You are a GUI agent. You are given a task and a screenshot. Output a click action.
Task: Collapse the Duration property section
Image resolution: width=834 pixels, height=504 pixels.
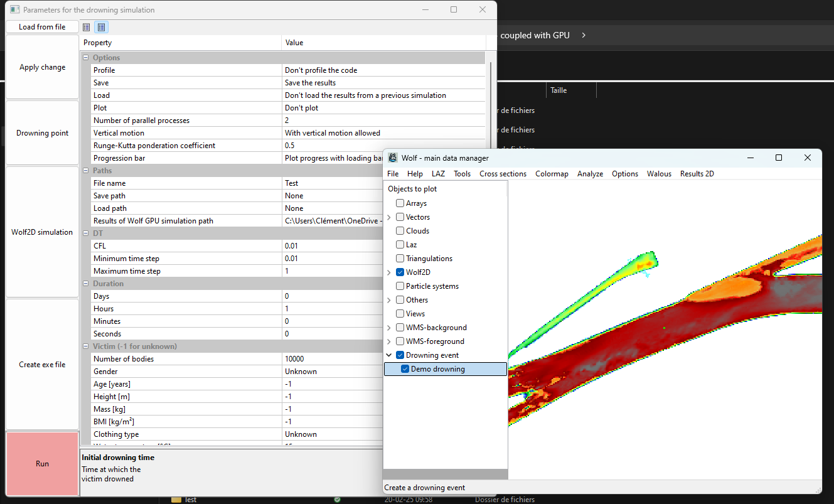click(86, 284)
